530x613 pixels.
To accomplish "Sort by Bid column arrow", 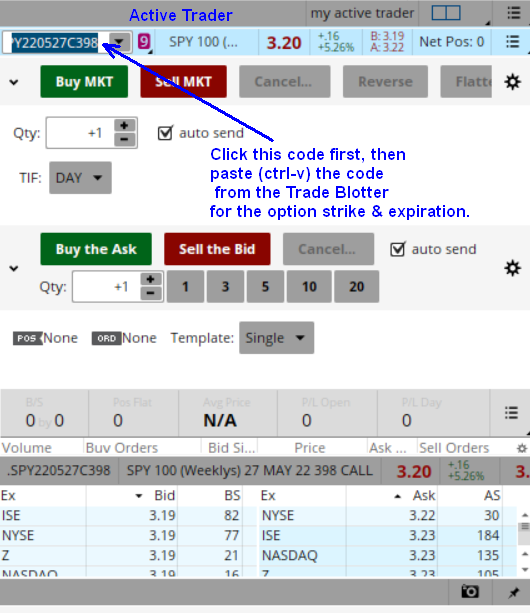I will point(138,496).
